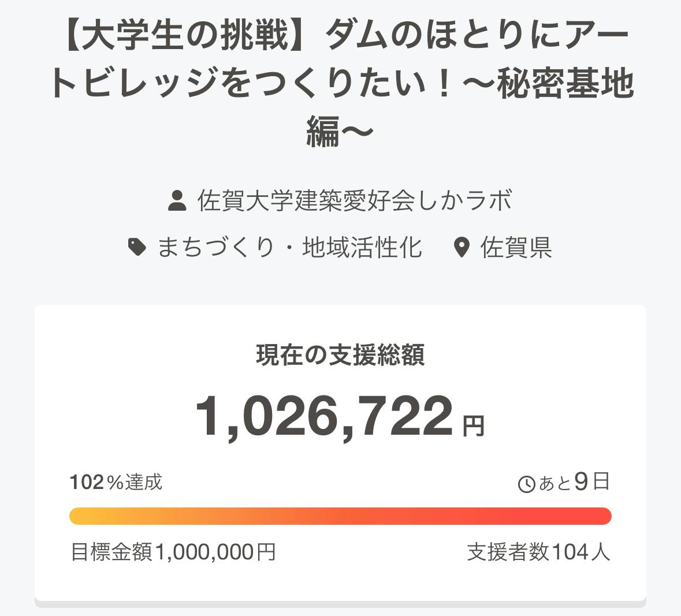Viewport: 681px width, 616px height.
Task: Click the person icon beside organizer name
Action: 177,201
